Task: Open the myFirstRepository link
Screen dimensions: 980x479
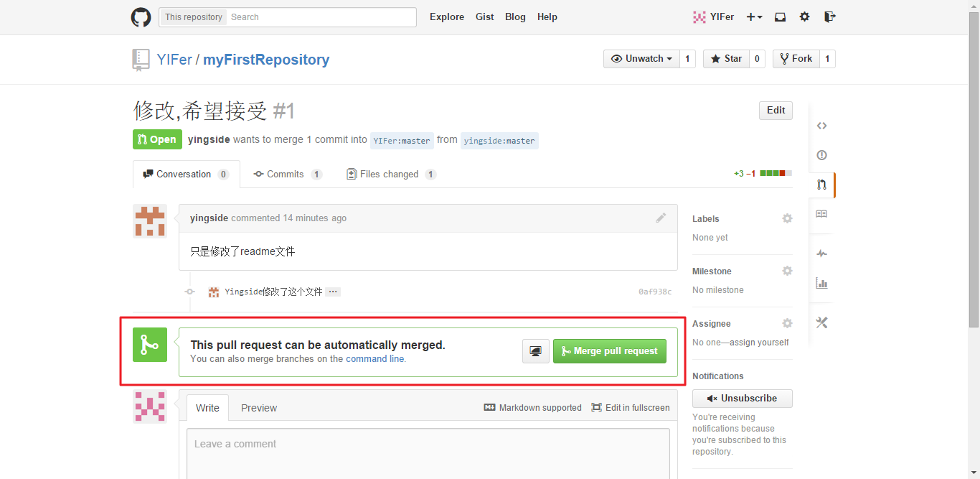Action: 266,60
